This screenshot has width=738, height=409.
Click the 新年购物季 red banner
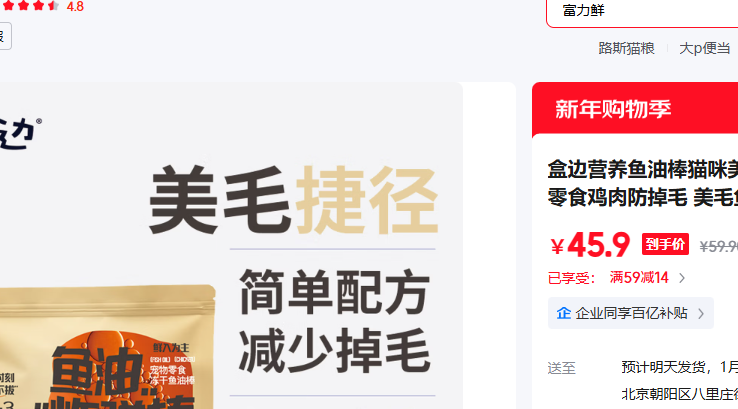(635, 109)
